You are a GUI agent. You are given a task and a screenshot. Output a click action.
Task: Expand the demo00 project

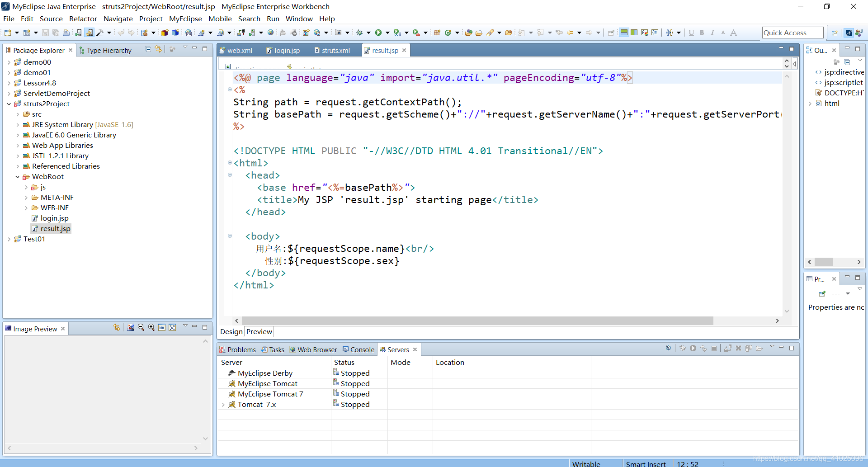click(9, 62)
